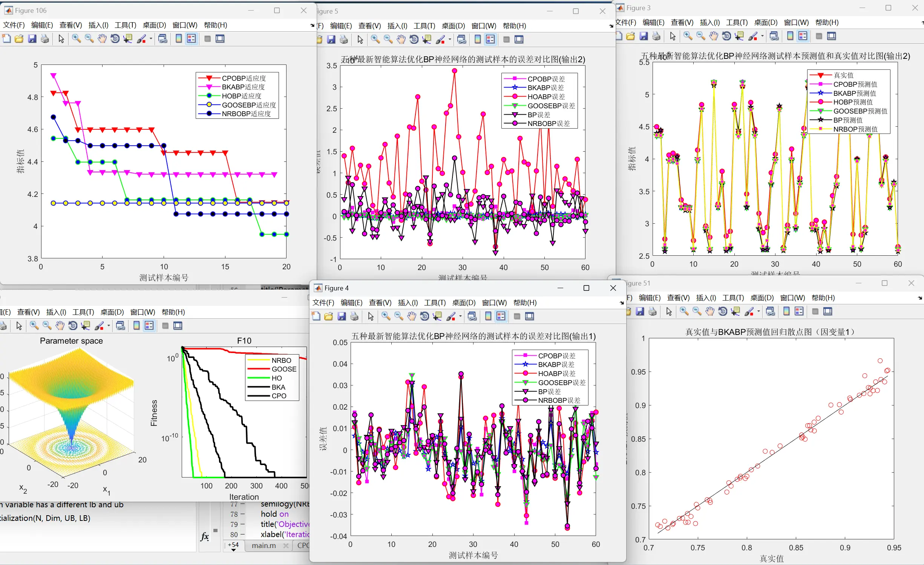Click the legend box in Figure 106 plot

tap(237, 96)
